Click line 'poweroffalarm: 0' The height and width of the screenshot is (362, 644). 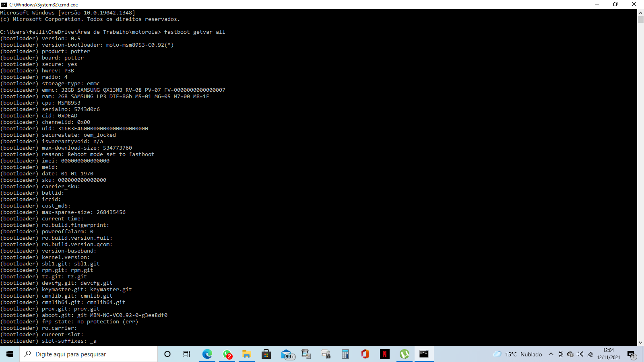tap(47, 232)
